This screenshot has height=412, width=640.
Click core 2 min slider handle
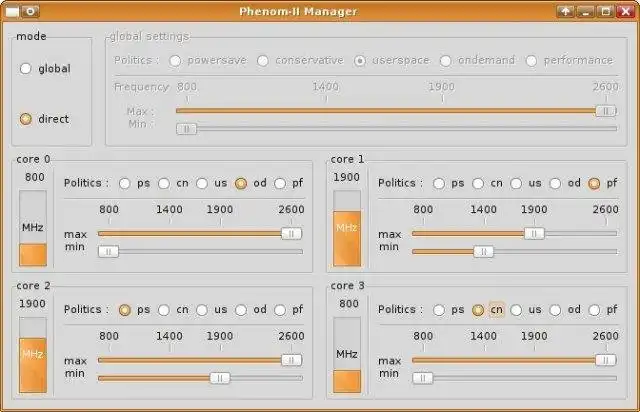(220, 378)
